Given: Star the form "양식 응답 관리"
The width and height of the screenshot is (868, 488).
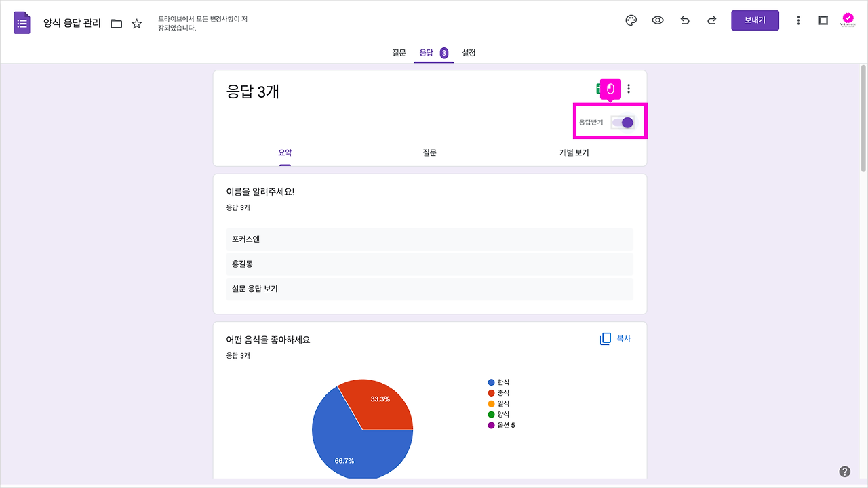Looking at the screenshot, I should click(136, 22).
